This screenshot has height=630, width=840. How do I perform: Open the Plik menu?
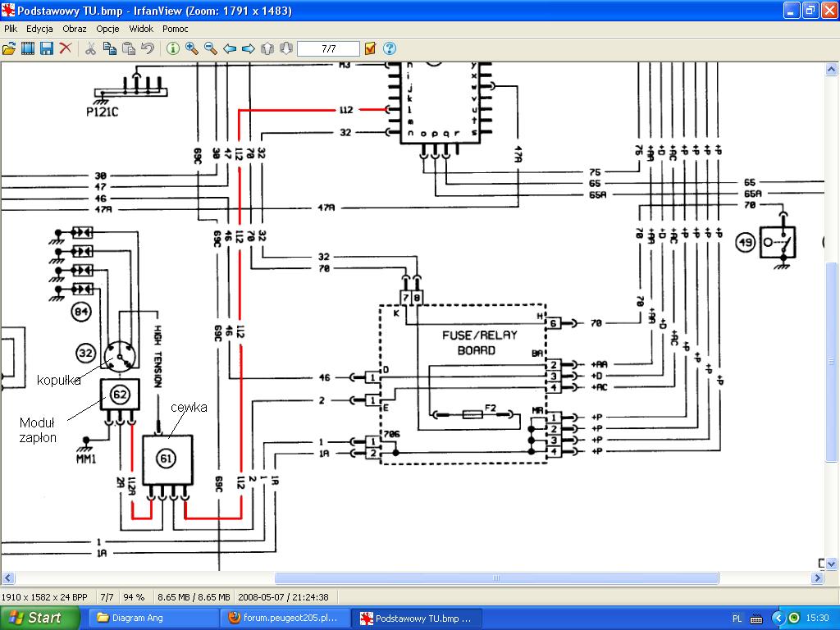[11, 29]
